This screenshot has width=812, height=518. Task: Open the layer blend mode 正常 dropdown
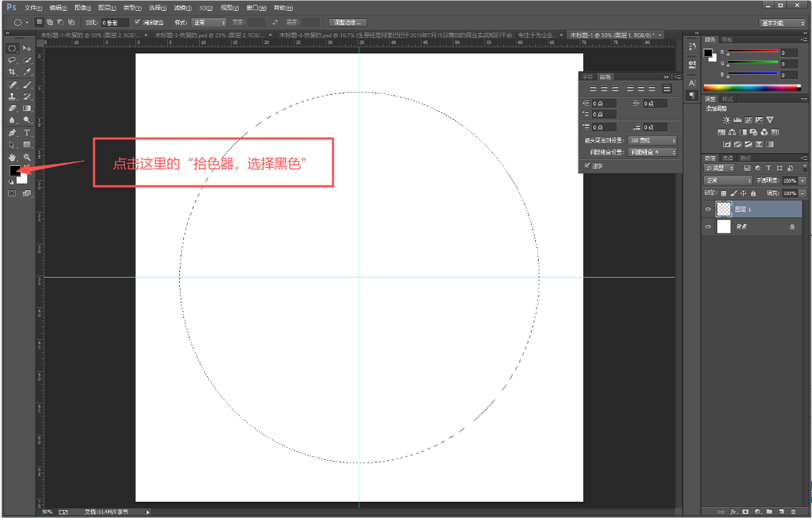[x=727, y=181]
